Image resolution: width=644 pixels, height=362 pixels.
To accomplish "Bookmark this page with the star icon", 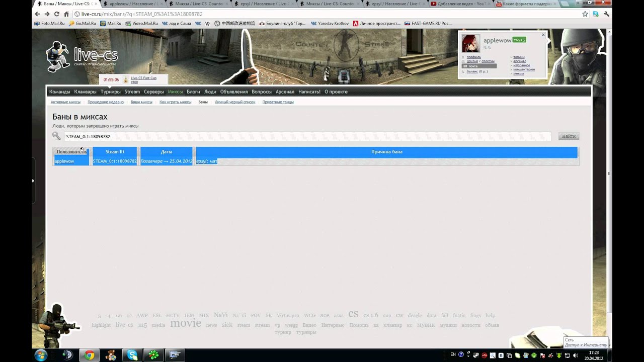I will tap(585, 14).
